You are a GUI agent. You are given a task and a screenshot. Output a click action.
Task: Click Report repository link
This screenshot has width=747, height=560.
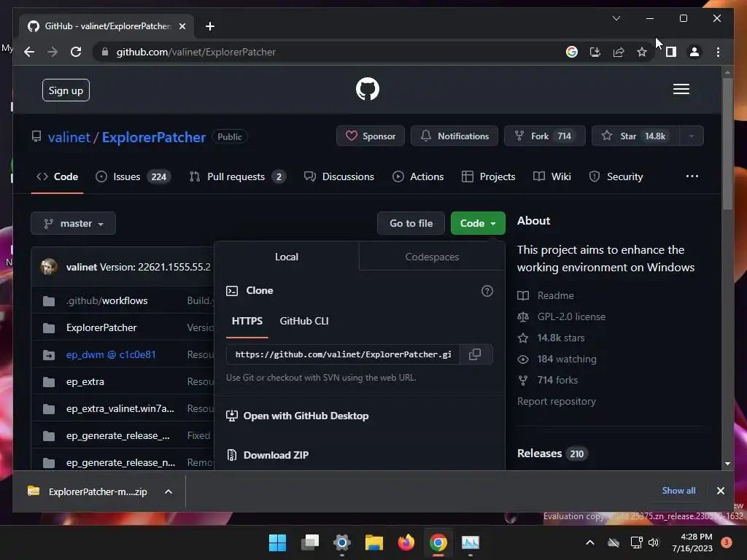coord(557,402)
